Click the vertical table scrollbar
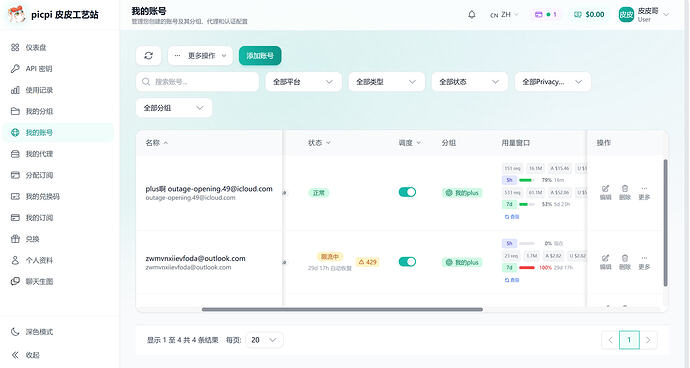 (x=665, y=222)
